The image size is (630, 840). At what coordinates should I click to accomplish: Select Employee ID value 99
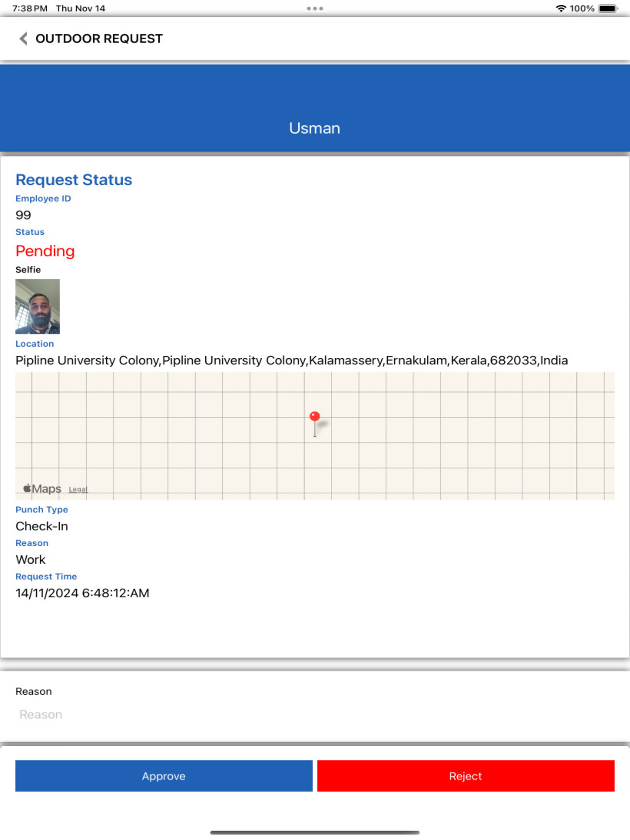[23, 215]
